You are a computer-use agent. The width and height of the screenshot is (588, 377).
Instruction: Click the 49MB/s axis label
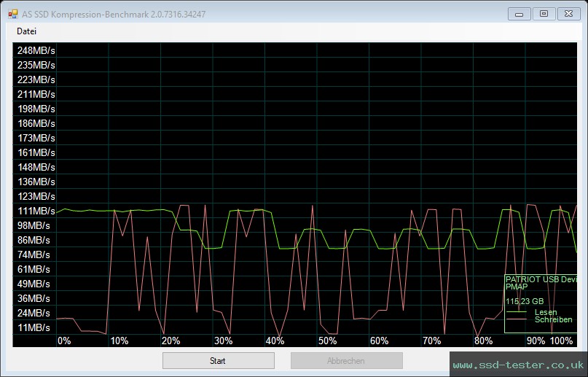(x=34, y=284)
